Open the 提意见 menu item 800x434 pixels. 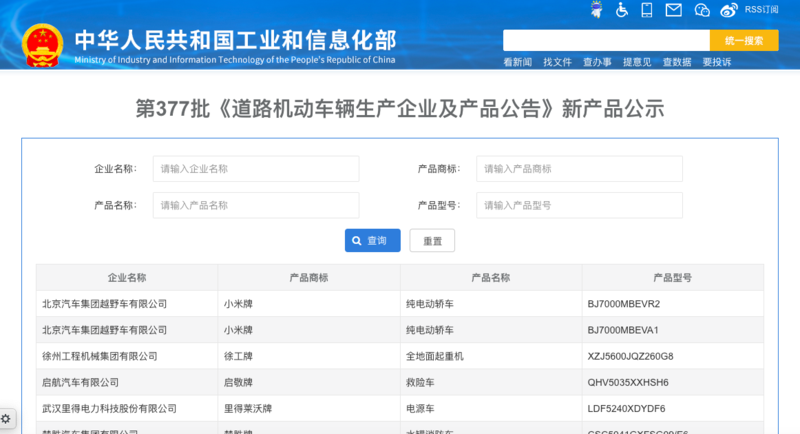point(637,62)
